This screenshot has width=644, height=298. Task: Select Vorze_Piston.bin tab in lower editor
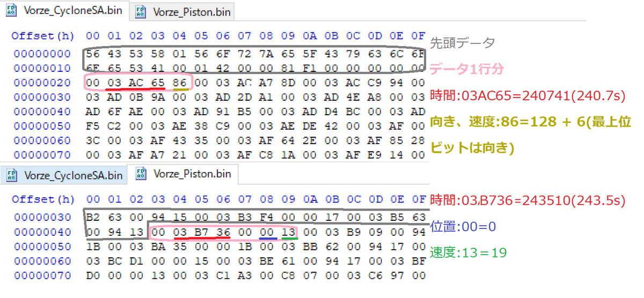tap(182, 174)
